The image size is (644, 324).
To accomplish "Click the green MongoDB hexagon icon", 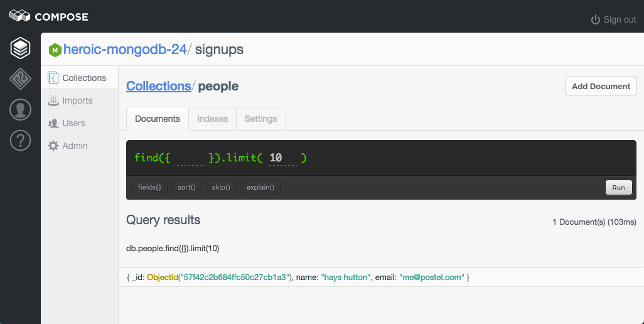I will (x=55, y=50).
